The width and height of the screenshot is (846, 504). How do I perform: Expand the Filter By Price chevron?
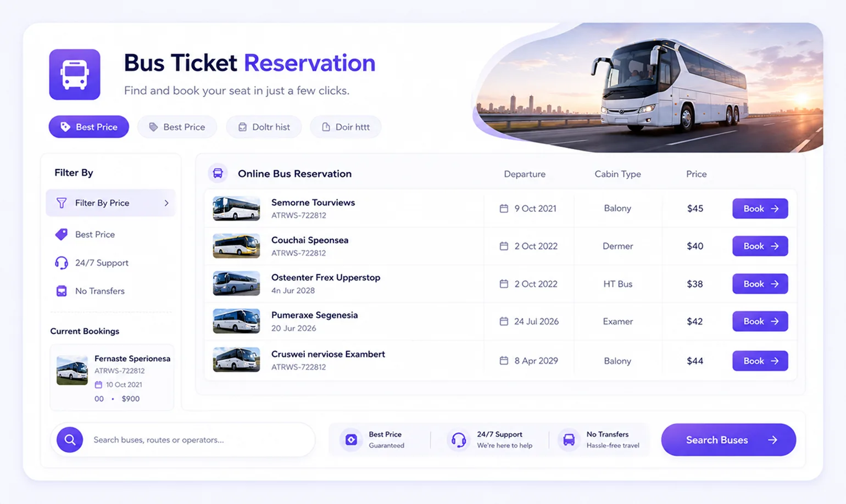click(x=166, y=203)
